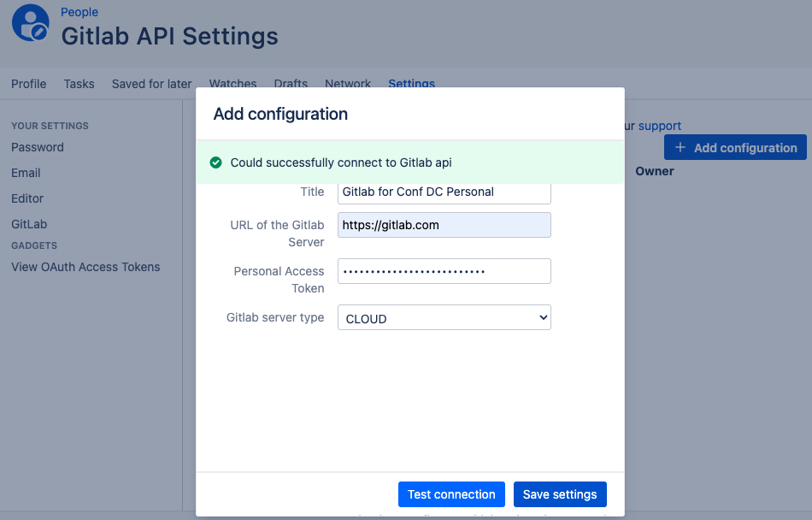Viewport: 812px width, 520px height.
Task: Click the 'Could successfully connect to Gitlab api' message
Action: (x=341, y=162)
